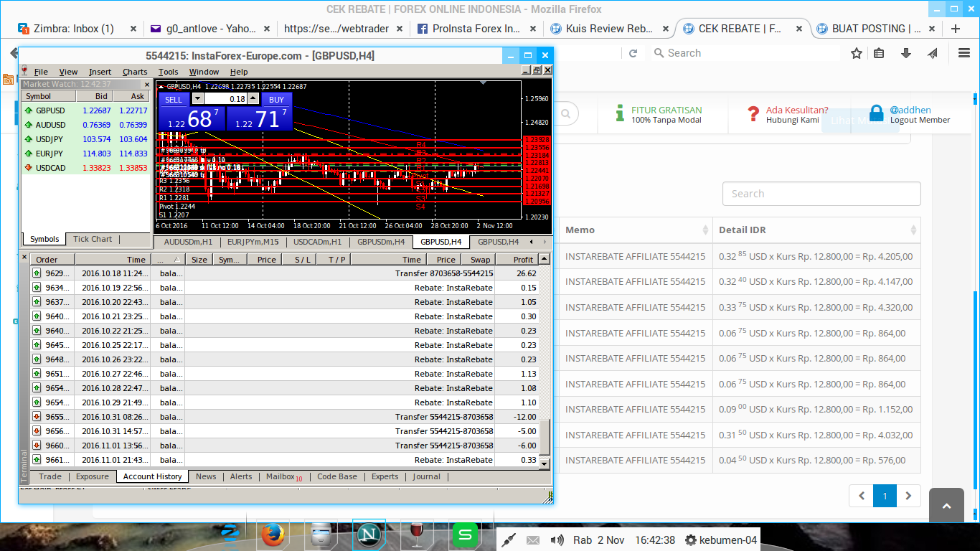The height and width of the screenshot is (551, 980).
Task: Click the history scrollbar up arrow
Action: tap(545, 259)
